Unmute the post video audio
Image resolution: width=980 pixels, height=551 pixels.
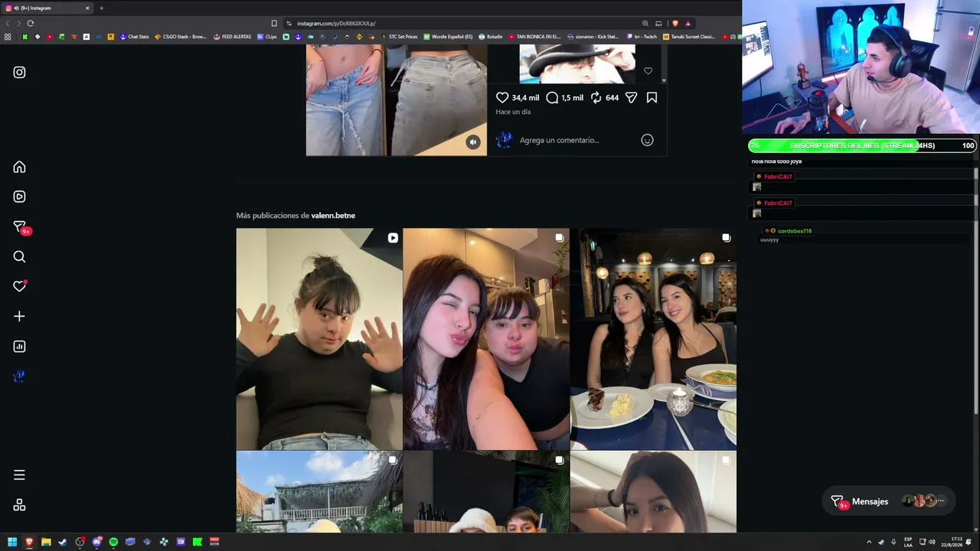tap(473, 142)
